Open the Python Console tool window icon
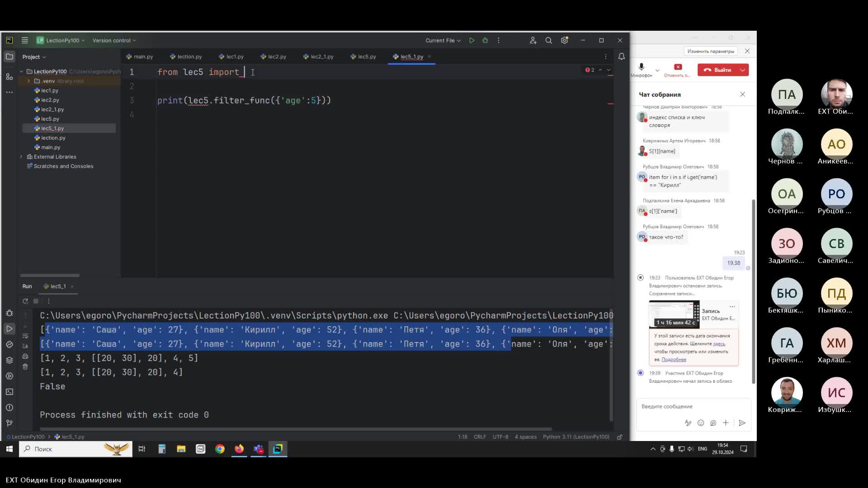The image size is (868, 488). coord(9,344)
